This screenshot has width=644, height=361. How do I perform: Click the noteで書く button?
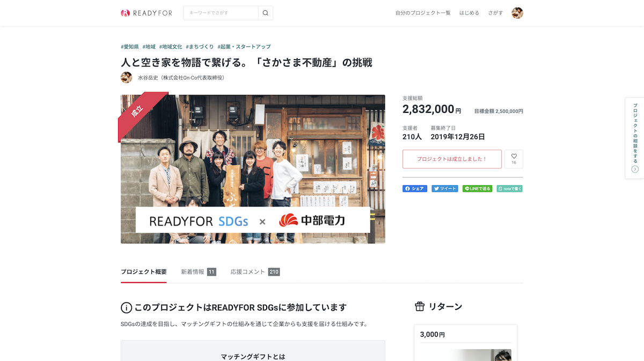pos(510,189)
